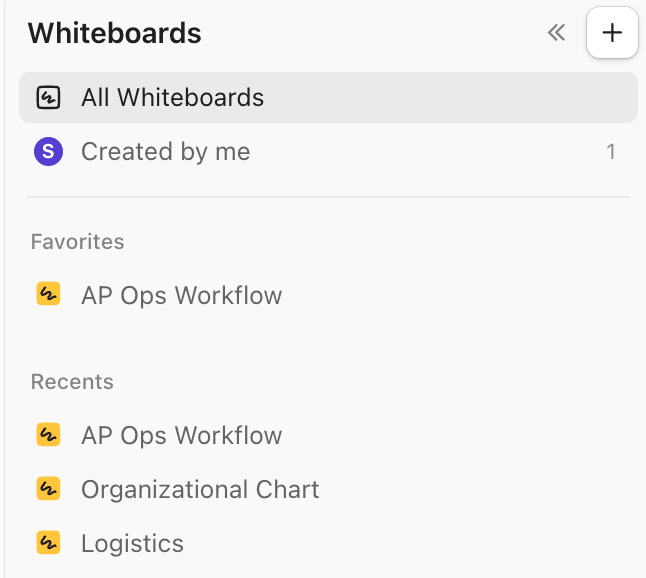The width and height of the screenshot is (646, 578).
Task: Open the Organizational Chart whiteboard
Action: 200,489
